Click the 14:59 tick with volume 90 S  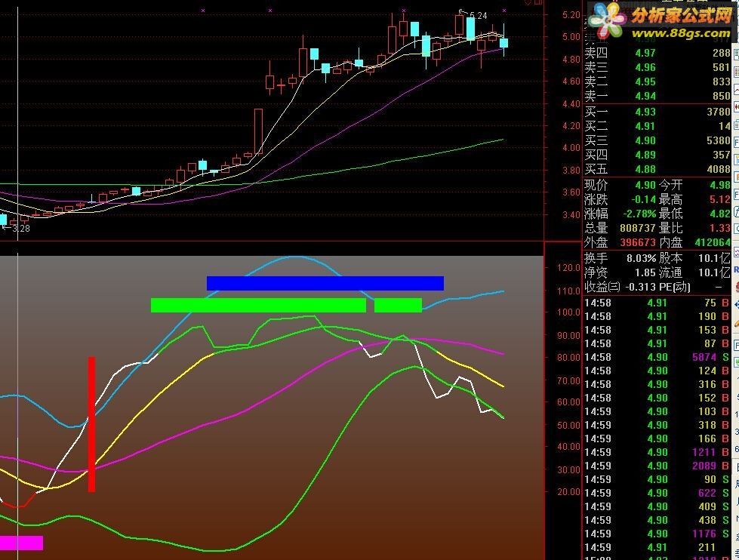(x=657, y=479)
